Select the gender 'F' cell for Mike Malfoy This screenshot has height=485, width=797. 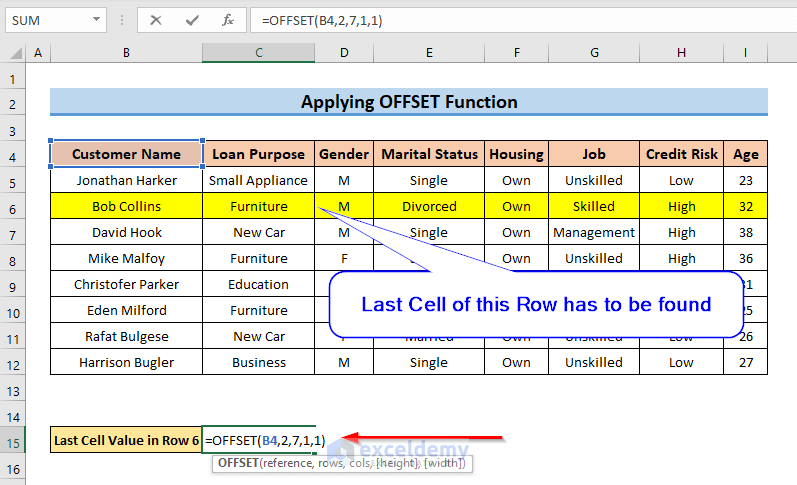[344, 258]
